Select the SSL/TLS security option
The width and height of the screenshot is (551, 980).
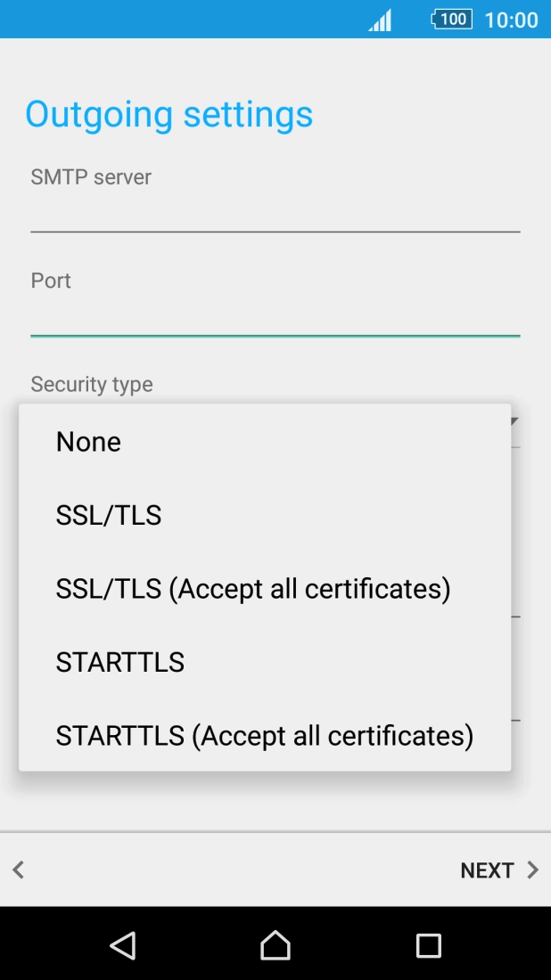pyautogui.click(x=108, y=515)
